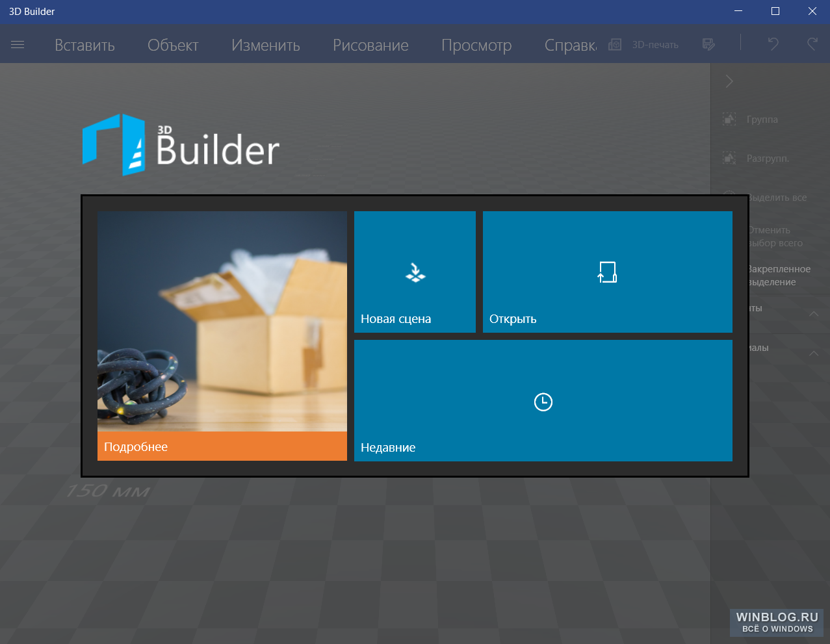Click the Группа label

762,120
